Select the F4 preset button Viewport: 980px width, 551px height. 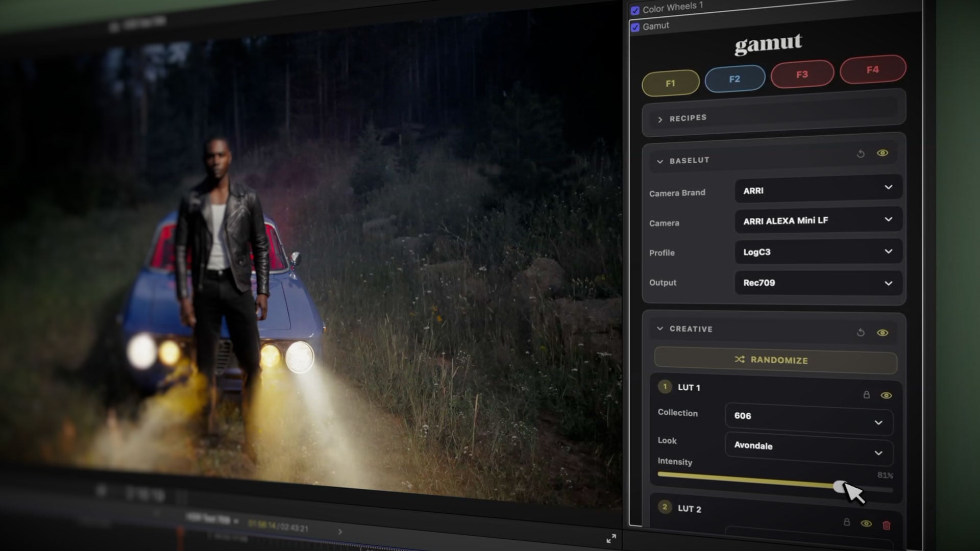click(873, 69)
